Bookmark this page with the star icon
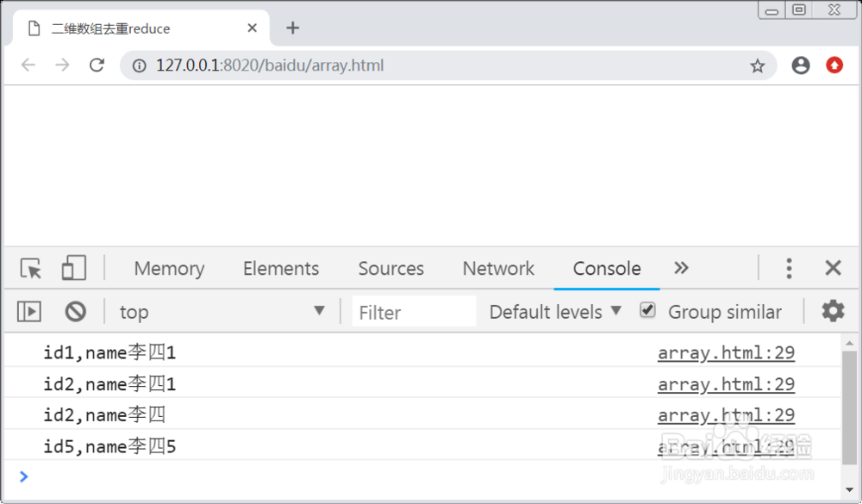Image resolution: width=862 pixels, height=504 pixels. (757, 65)
